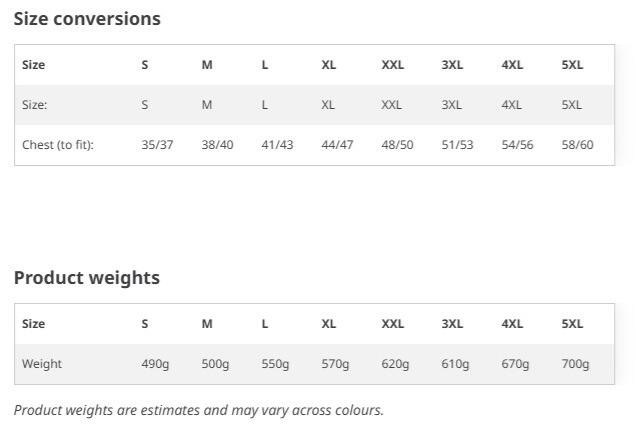Image resolution: width=636 pixels, height=432 pixels.
Task: Select the 570g weight for XL
Action: 335,364
